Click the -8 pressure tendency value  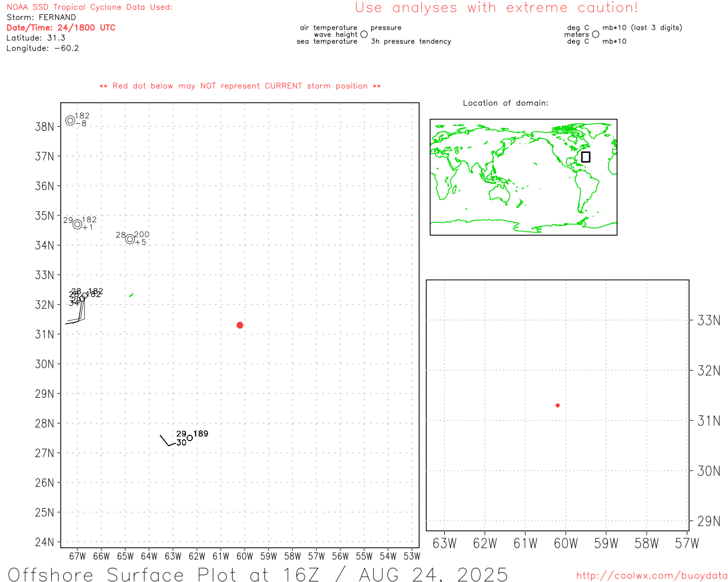coord(81,124)
